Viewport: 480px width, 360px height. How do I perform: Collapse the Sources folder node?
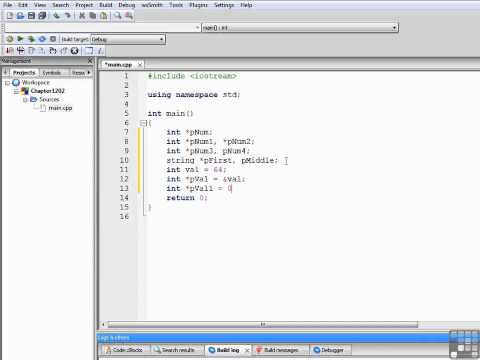click(25, 100)
